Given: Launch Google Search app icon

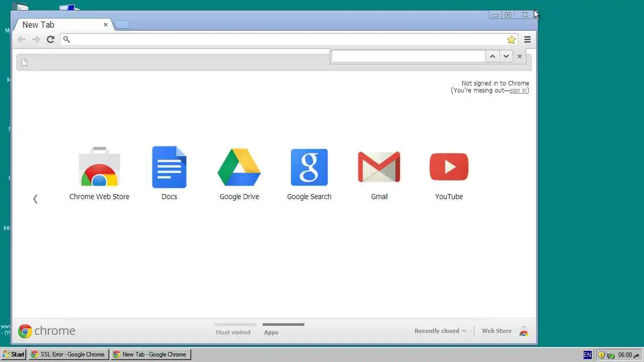Looking at the screenshot, I should click(309, 167).
